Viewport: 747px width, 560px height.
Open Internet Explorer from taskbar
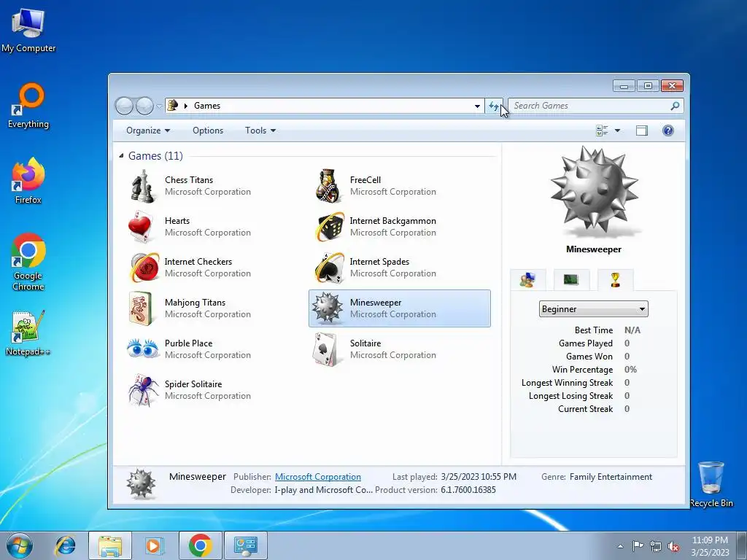point(65,545)
